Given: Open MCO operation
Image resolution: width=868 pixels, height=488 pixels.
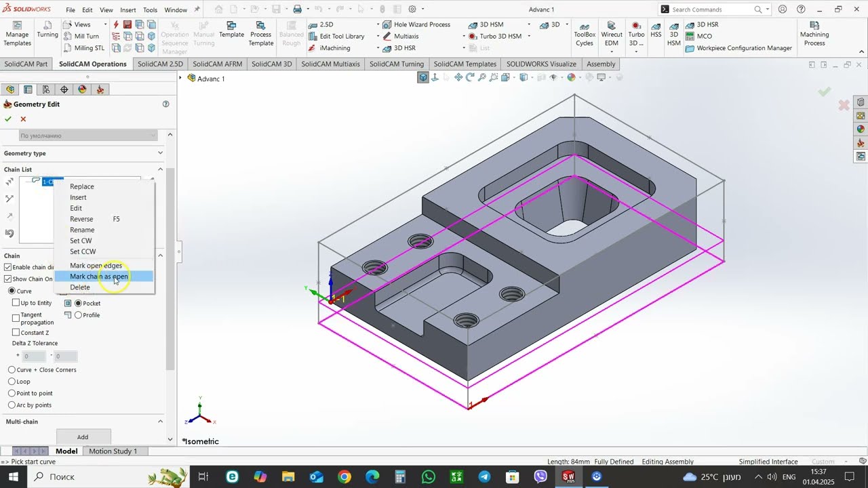Looking at the screenshot, I should click(x=698, y=36).
